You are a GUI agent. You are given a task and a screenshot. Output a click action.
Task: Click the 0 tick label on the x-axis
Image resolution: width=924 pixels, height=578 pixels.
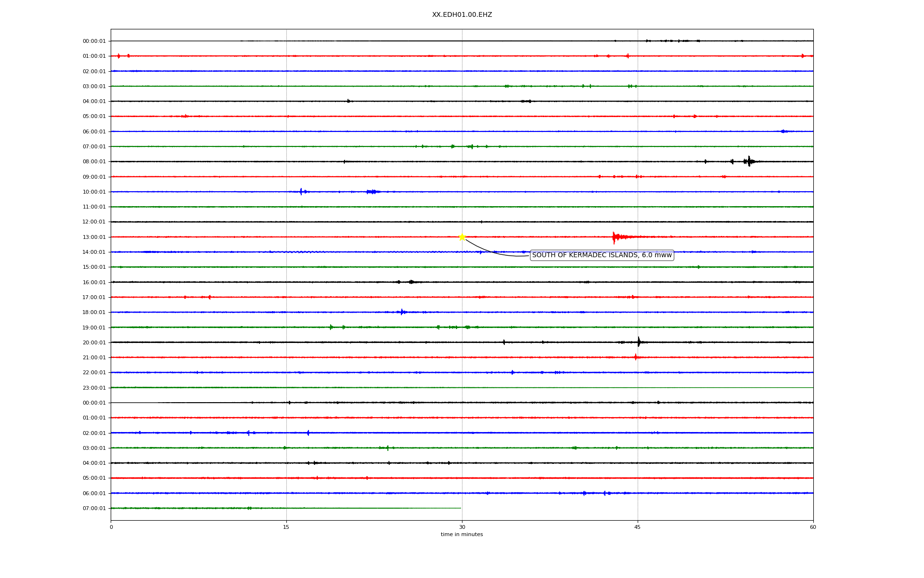pos(111,527)
